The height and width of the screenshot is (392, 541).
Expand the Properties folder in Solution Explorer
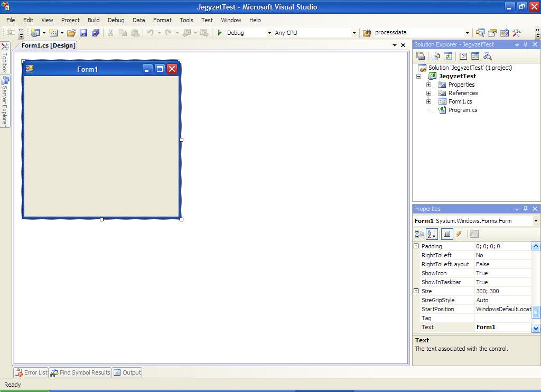pos(428,85)
